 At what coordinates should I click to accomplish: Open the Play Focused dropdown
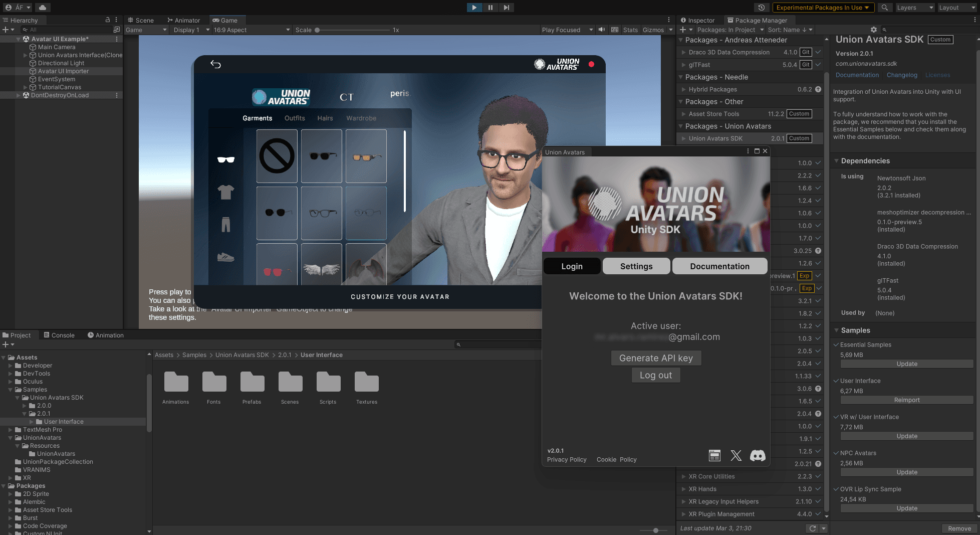[567, 30]
